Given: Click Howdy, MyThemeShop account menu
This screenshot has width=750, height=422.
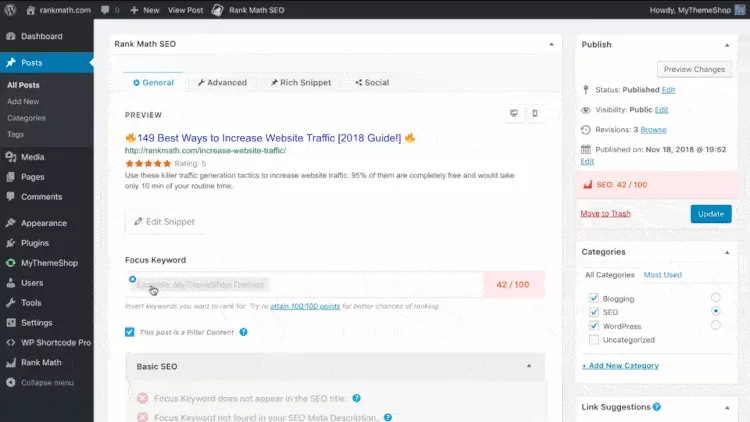Looking at the screenshot, I should (697, 10).
